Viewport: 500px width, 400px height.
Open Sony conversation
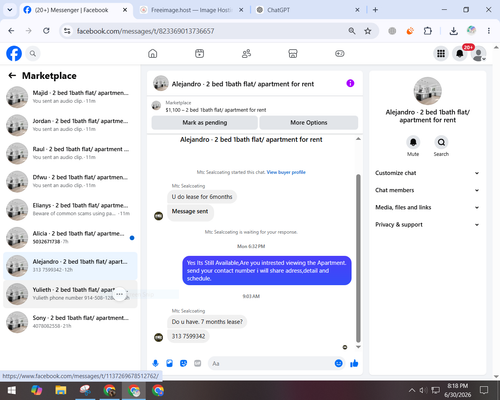(70, 322)
